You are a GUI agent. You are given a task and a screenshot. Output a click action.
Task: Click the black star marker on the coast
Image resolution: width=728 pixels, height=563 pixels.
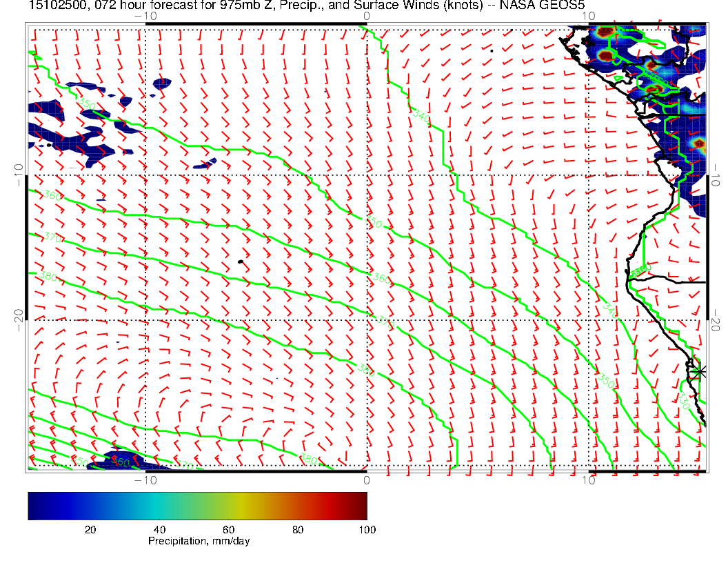(x=700, y=371)
